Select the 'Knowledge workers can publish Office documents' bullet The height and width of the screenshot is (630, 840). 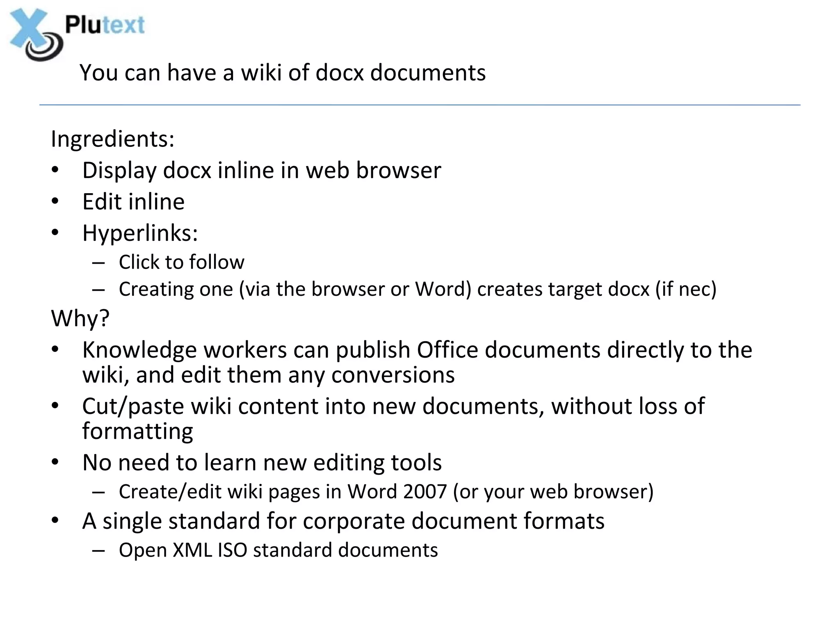tap(417, 363)
